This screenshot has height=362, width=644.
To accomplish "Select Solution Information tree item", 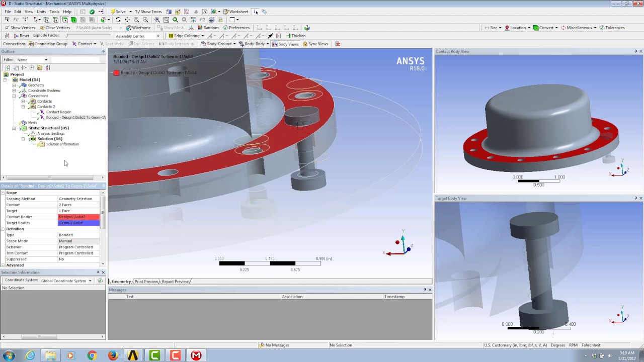I will (62, 144).
